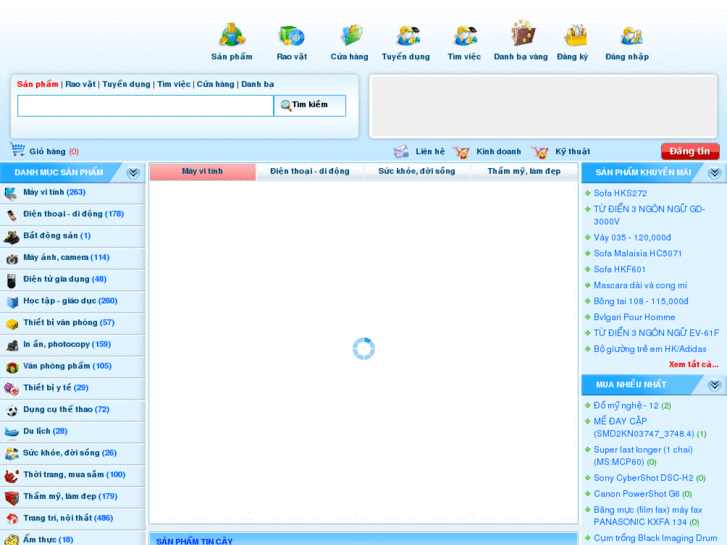Viewport: 727px width, 545px height.
Task: Select Tìm việc search scope
Action: pyautogui.click(x=173, y=84)
